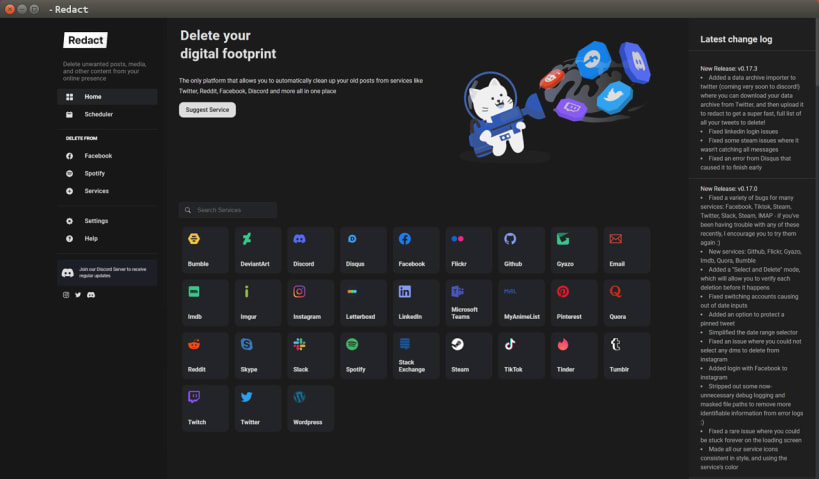This screenshot has width=819, height=479.
Task: Select Facebook under Delete From sidebar
Action: click(107, 156)
